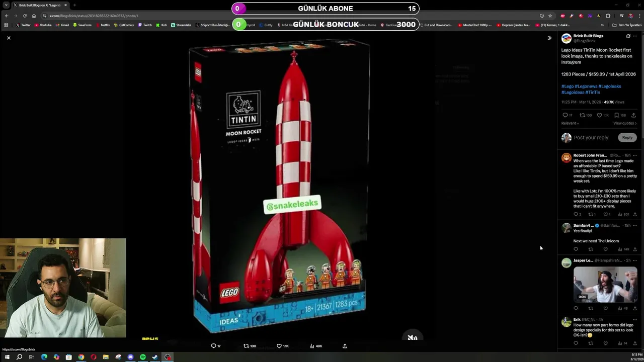644x362 pixels.
Task: Reply to Robert John Fran... comment
Action: (x=576, y=214)
